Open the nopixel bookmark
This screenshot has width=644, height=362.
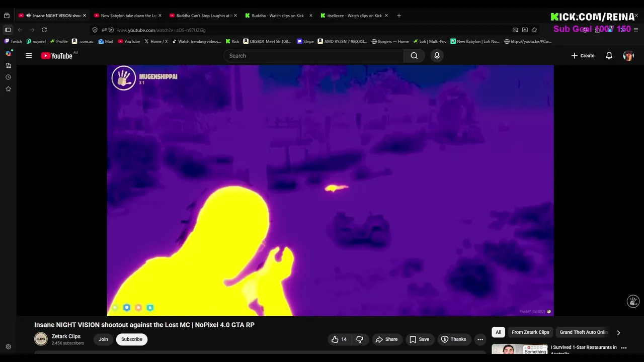pyautogui.click(x=36, y=42)
